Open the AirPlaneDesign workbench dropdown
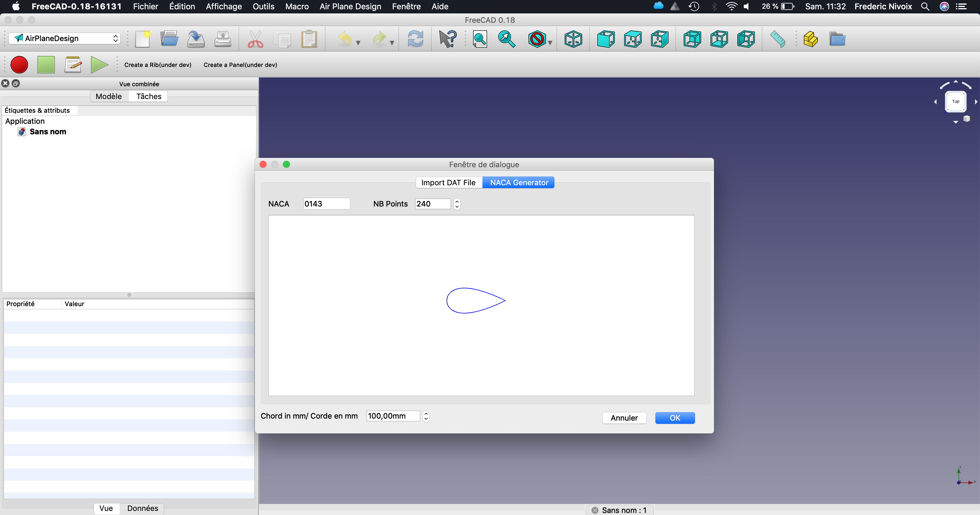Viewport: 980px width, 515px height. pos(64,38)
